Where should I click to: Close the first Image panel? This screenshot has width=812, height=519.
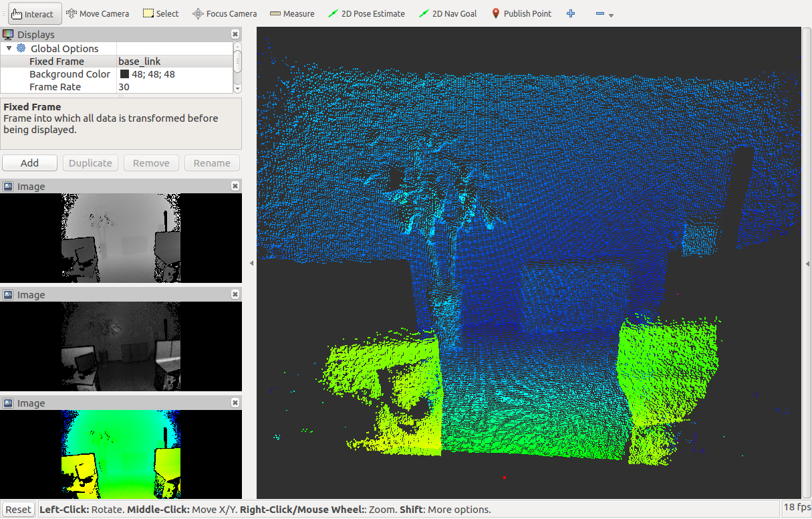point(235,187)
